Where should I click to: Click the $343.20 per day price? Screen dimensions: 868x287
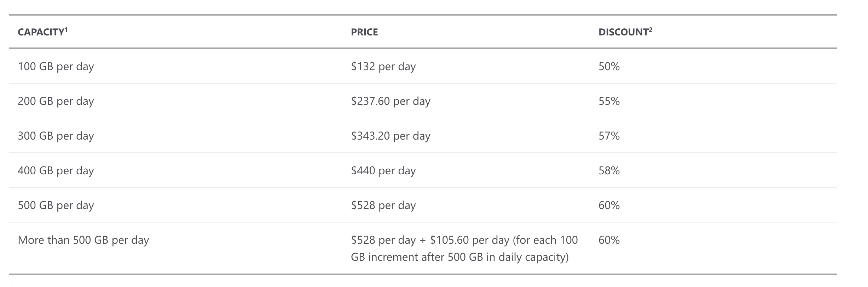391,136
